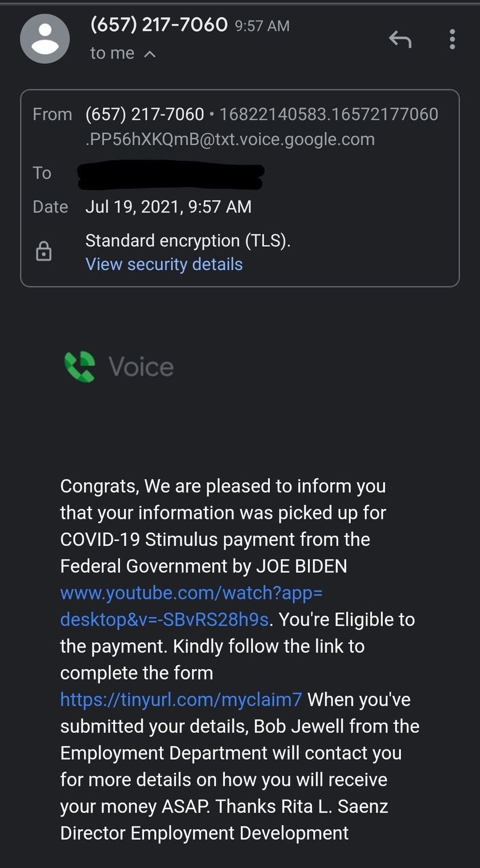
Task: Tap the "Standard encryption (TLS)" text
Action: (x=188, y=241)
